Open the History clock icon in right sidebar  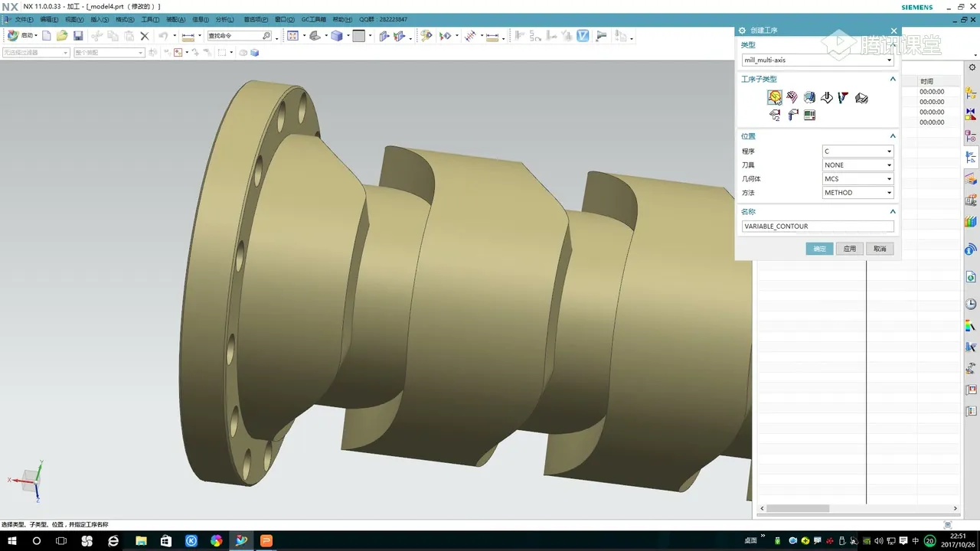[x=971, y=304]
